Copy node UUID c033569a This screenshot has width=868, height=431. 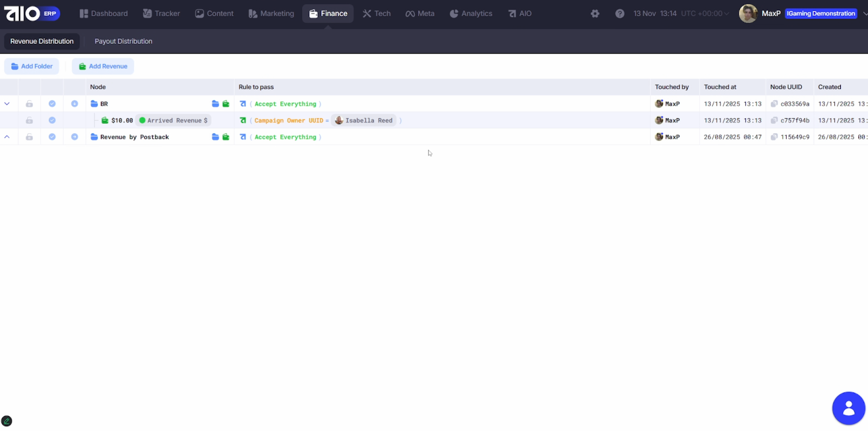(774, 104)
